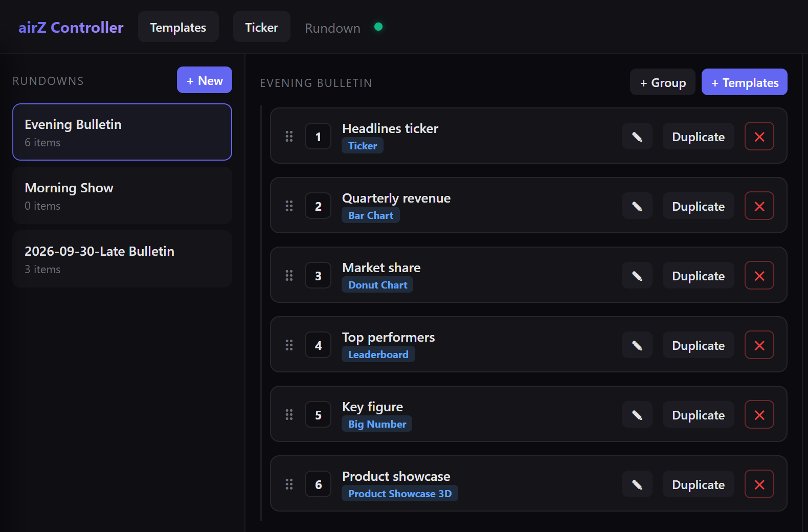This screenshot has width=808, height=532.
Task: Edit the Product showcase item
Action: point(637,484)
